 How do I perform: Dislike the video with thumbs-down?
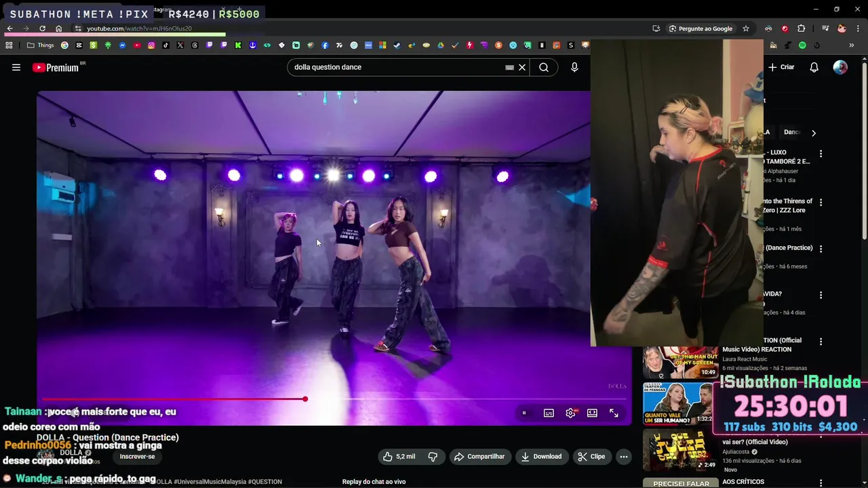(x=433, y=457)
